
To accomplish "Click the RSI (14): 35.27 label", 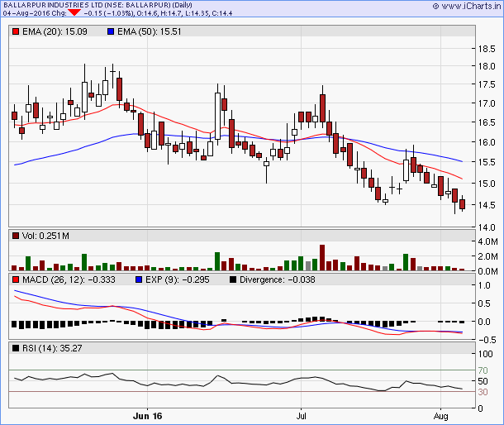I will click(x=52, y=348).
